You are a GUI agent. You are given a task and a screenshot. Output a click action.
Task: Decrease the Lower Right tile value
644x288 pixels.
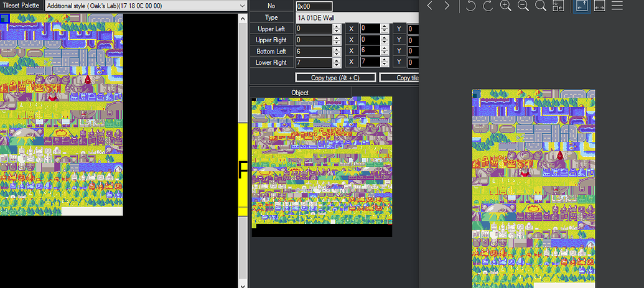click(x=337, y=65)
